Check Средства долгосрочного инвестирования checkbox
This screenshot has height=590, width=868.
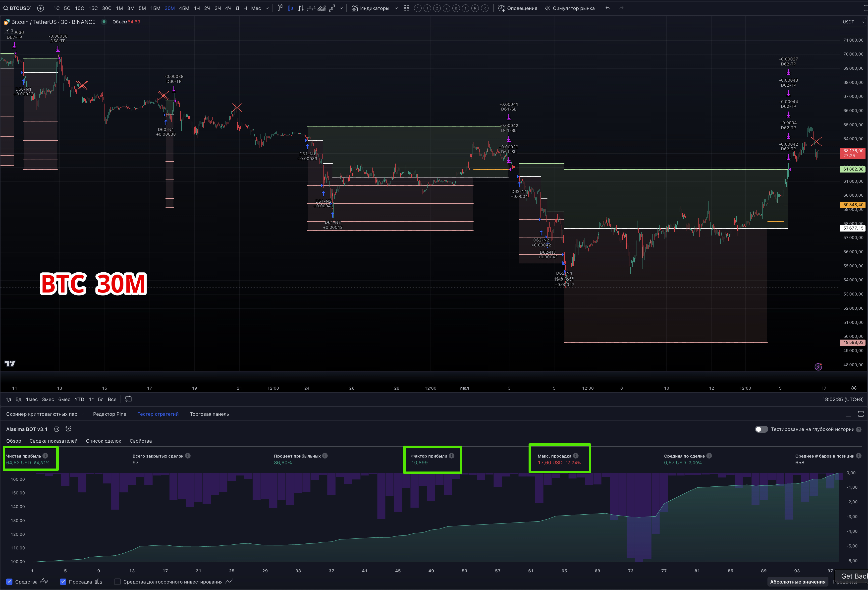117,581
